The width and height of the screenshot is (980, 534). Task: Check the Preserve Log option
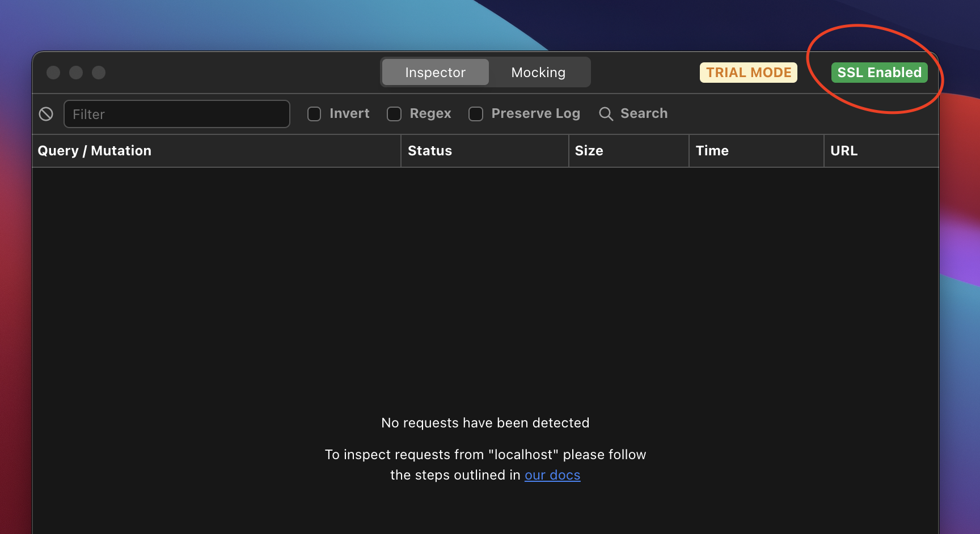476,114
